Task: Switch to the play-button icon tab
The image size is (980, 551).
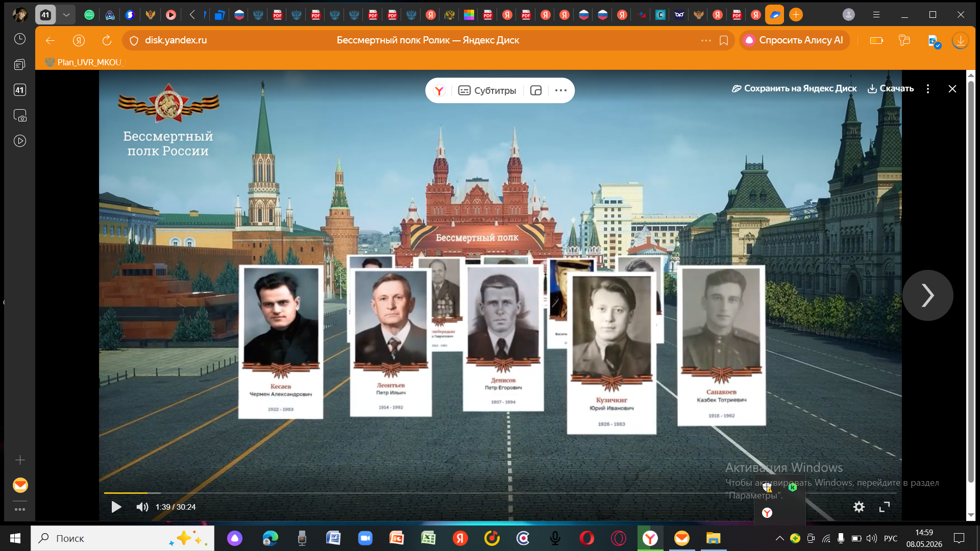Action: pyautogui.click(x=171, y=15)
